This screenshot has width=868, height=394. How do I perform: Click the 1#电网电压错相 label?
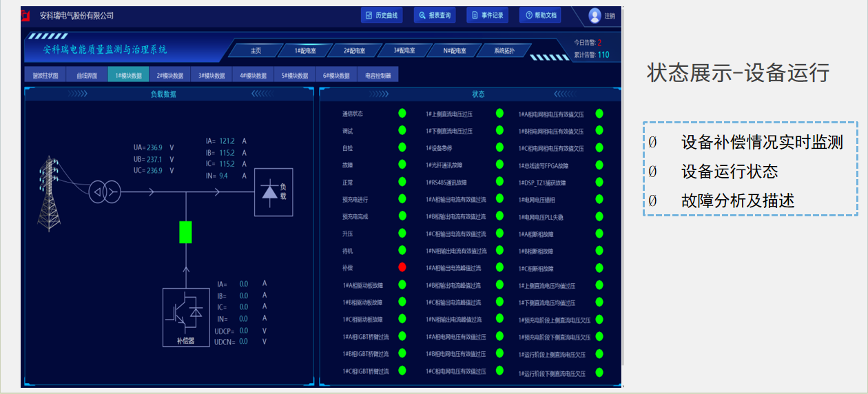click(x=538, y=200)
